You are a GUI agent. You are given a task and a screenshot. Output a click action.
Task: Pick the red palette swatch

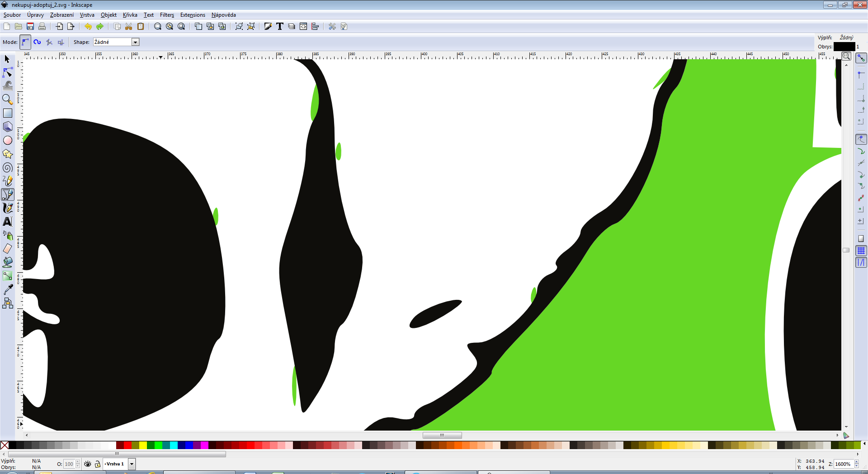pos(127,446)
